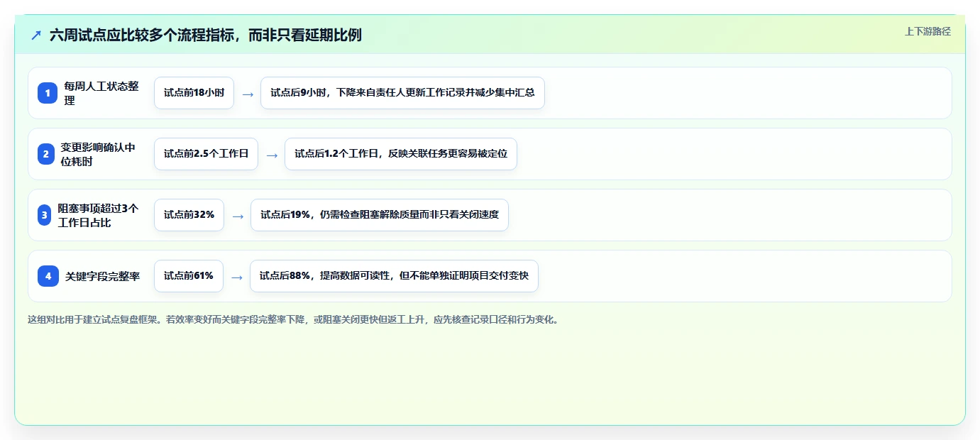Click the arrow after 试点前61%
The width and height of the screenshot is (980, 440).
click(x=237, y=277)
